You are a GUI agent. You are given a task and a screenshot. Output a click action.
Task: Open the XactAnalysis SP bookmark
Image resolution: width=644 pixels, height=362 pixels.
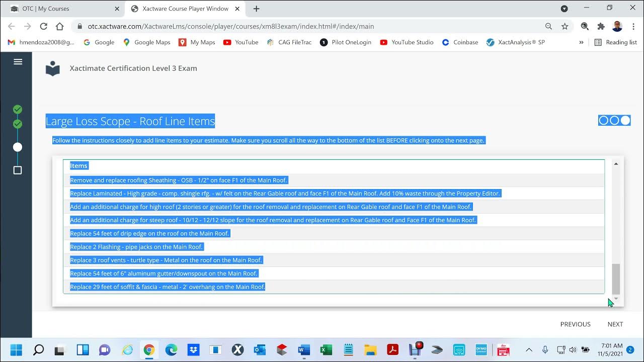point(516,42)
